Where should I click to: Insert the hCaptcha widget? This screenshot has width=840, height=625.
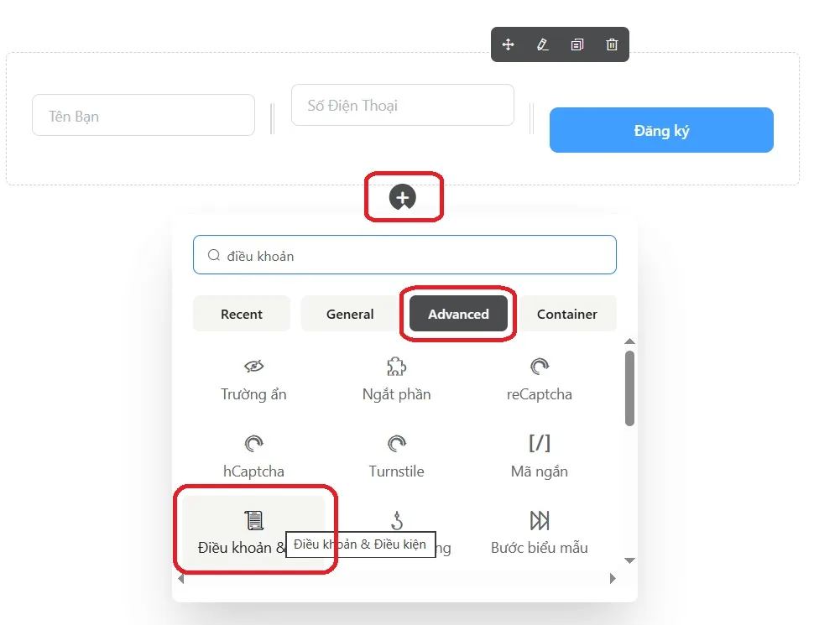(253, 442)
